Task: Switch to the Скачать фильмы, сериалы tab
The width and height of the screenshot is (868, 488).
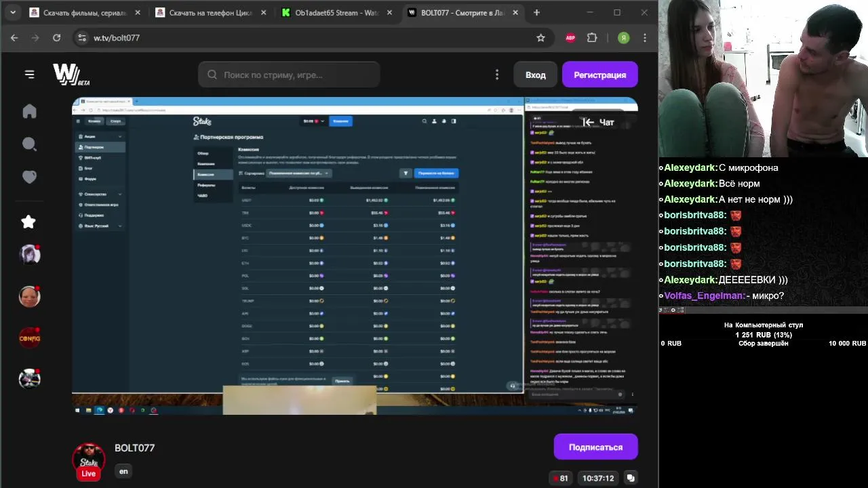Action: point(85,12)
